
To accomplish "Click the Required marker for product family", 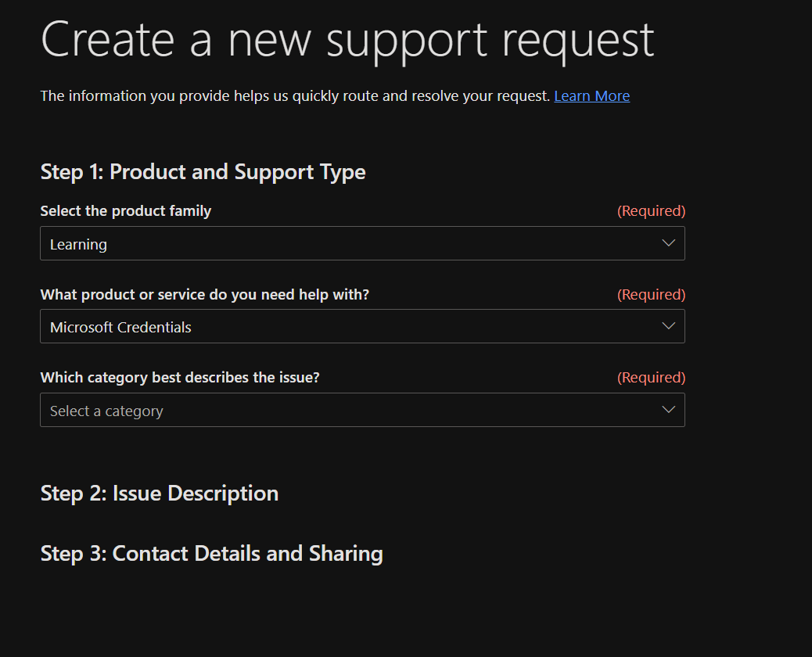I will tap(651, 211).
